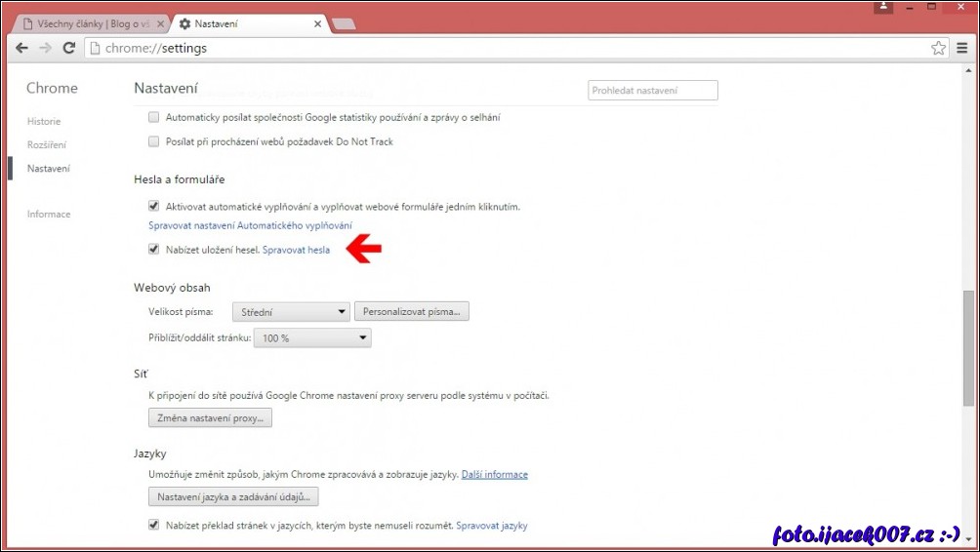Open a new tab

pos(344,23)
